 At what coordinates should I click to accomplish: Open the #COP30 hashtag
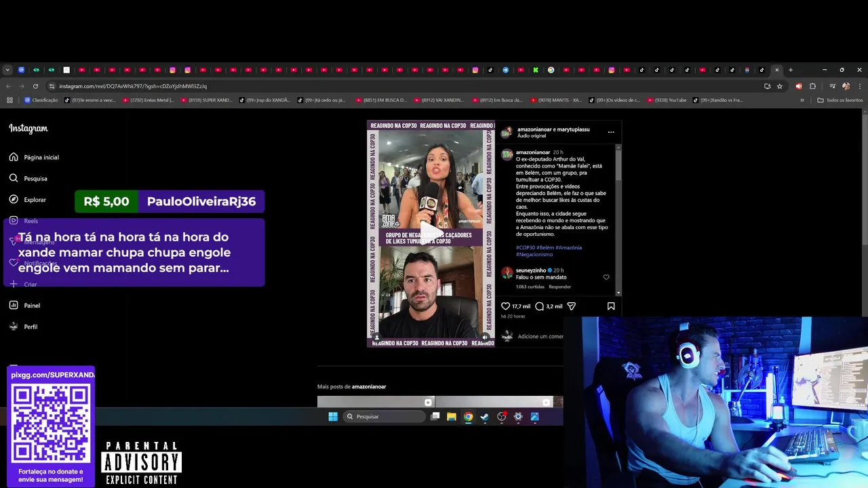(526, 247)
